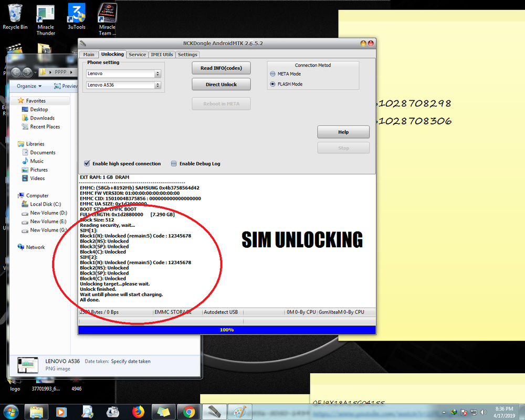Select FLASH Mode connection method

286,84
